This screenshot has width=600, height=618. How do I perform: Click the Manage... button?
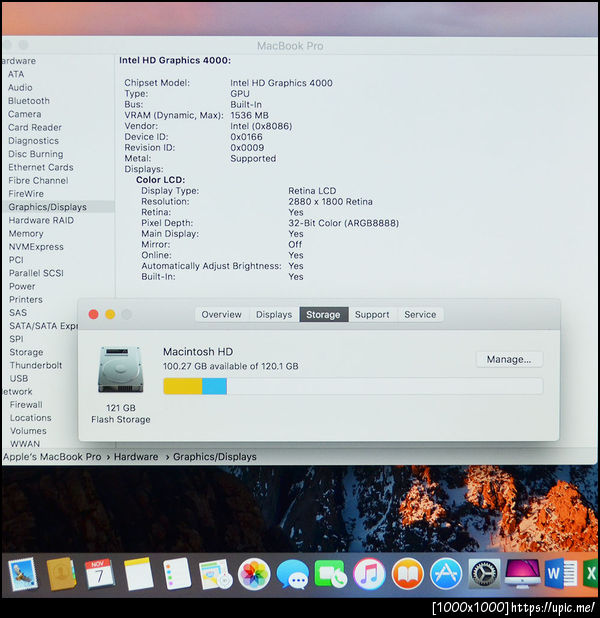click(x=509, y=359)
